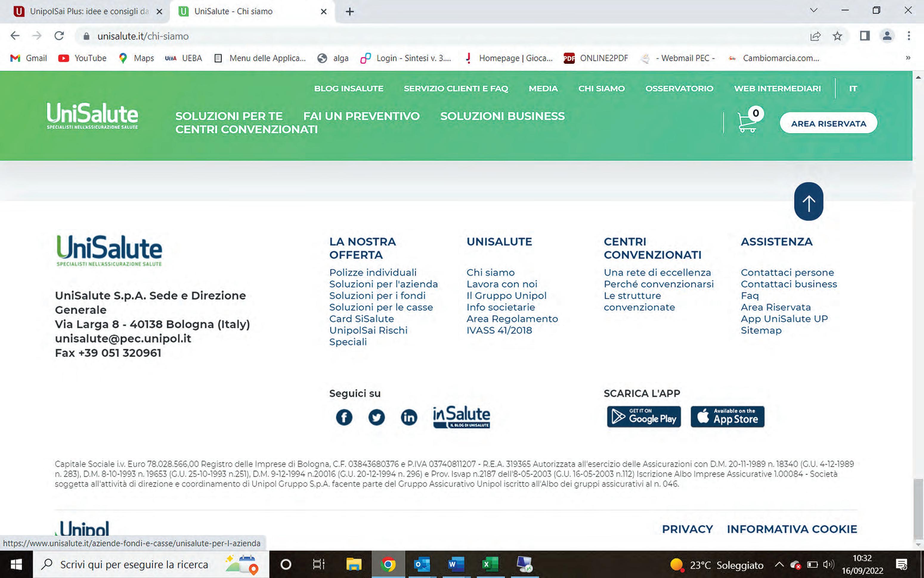This screenshot has height=578, width=924.
Task: Show hidden bookmarks with double chevron
Action: tap(908, 58)
